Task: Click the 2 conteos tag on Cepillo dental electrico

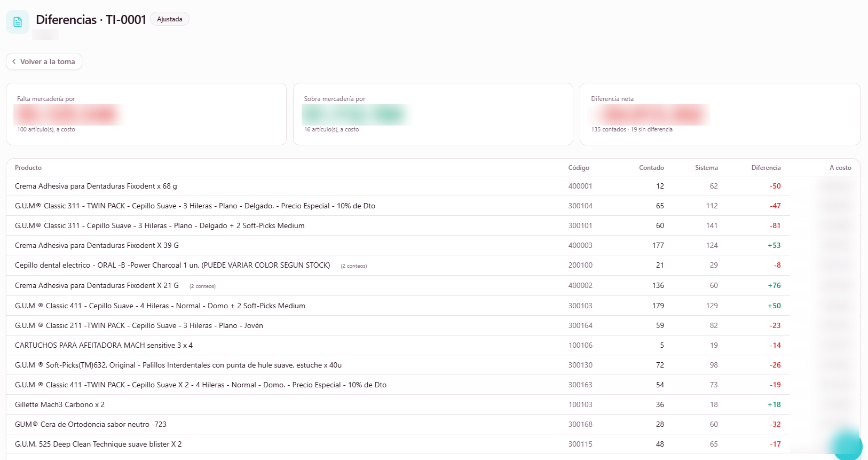Action: pyautogui.click(x=354, y=266)
